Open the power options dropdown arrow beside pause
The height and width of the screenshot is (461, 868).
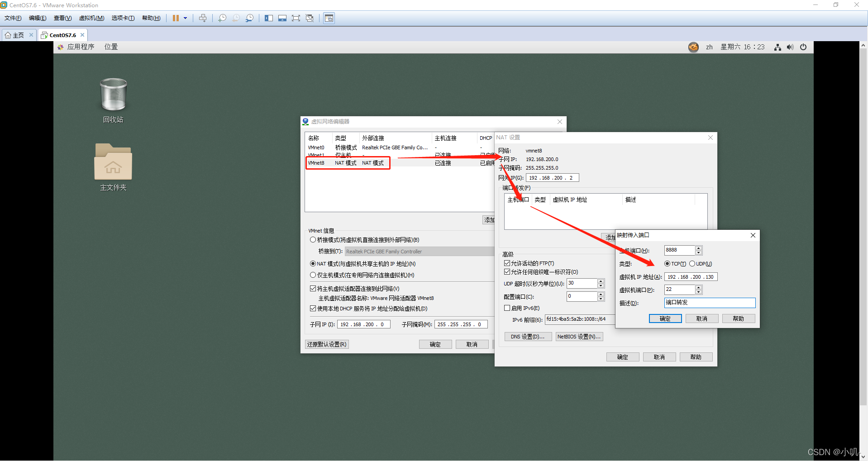tap(186, 18)
